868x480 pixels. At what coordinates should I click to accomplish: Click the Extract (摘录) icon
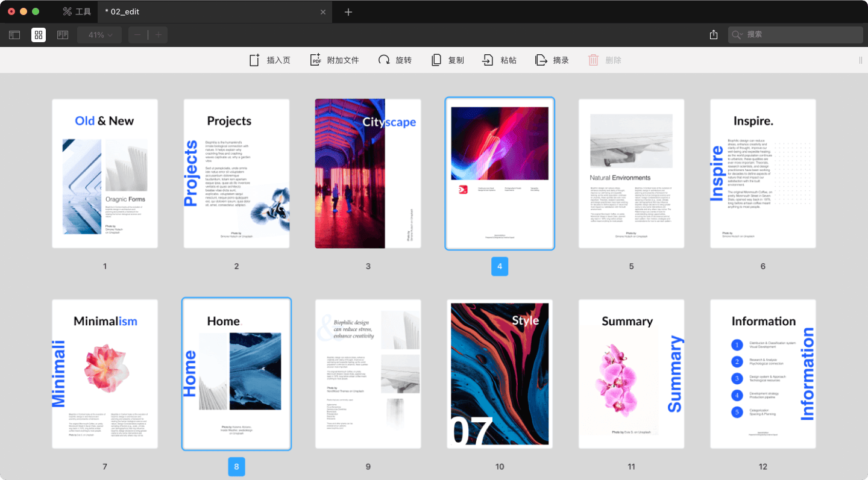point(541,60)
